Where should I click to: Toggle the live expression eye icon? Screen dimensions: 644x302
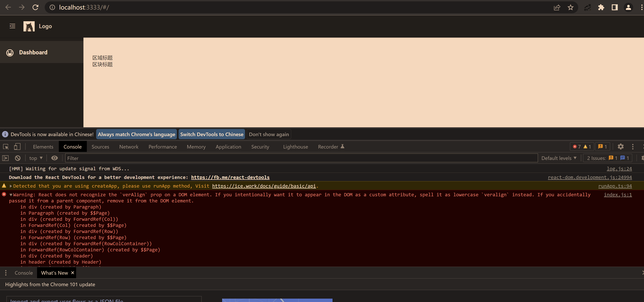pos(55,158)
